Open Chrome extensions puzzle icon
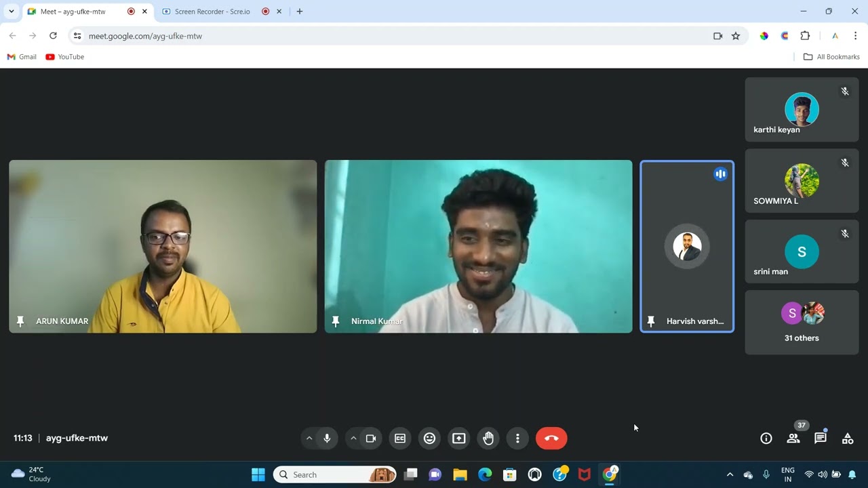 pos(805,36)
